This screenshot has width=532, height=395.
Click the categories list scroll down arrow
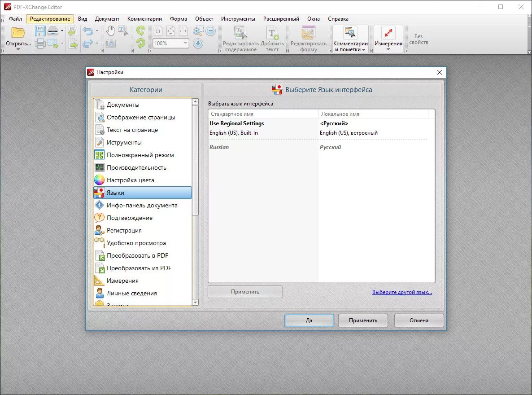pyautogui.click(x=195, y=302)
